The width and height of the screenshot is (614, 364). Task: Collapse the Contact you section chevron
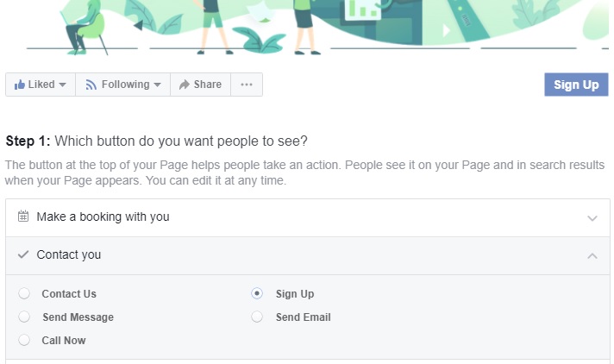[592, 256]
